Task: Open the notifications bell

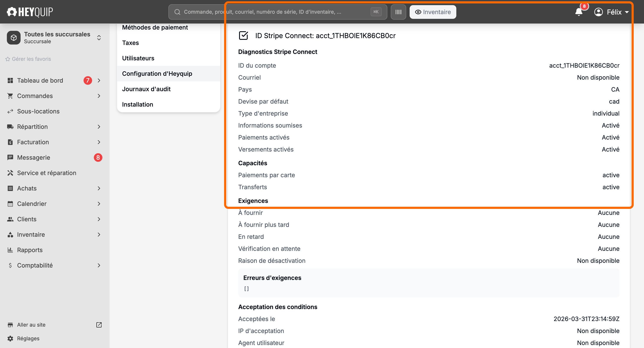Action: click(x=579, y=12)
